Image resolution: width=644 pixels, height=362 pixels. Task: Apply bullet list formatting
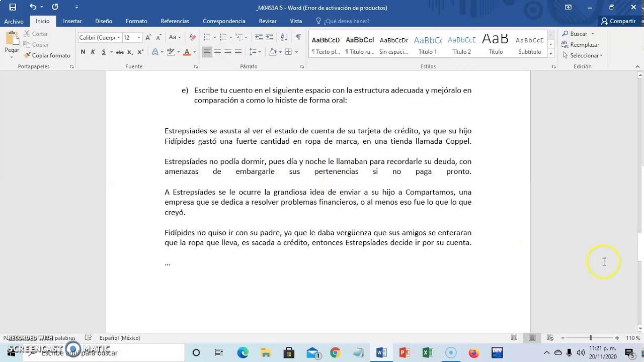pyautogui.click(x=207, y=38)
